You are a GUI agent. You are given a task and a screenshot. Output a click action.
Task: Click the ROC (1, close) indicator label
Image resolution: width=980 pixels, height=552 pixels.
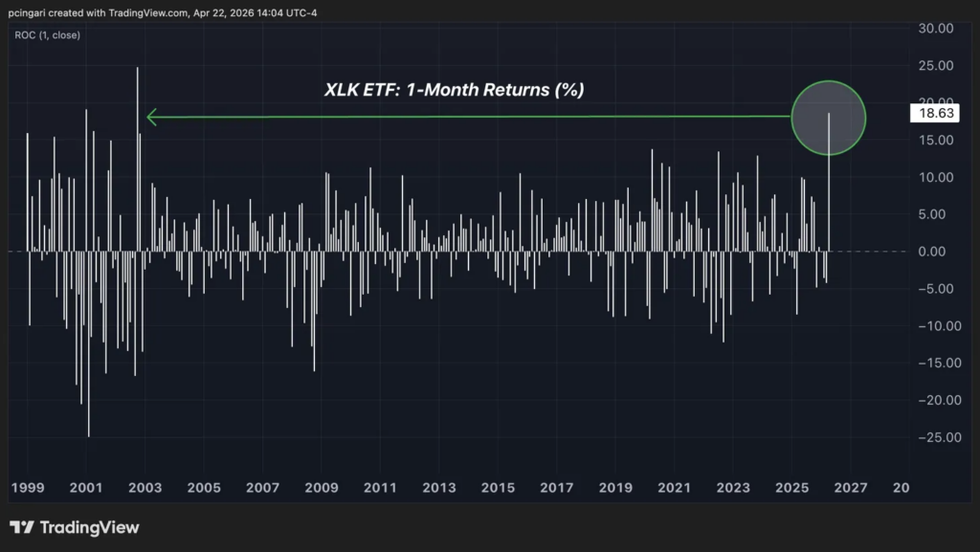48,35
